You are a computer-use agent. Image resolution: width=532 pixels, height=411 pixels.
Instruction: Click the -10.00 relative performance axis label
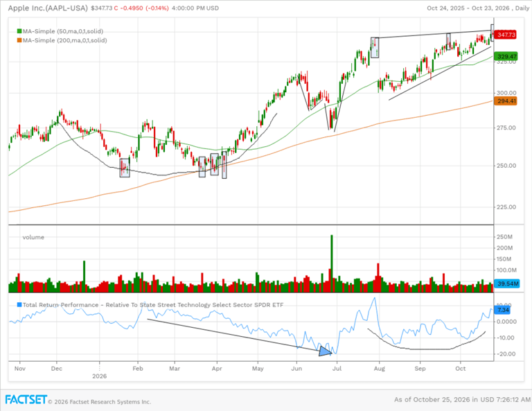[505, 338]
